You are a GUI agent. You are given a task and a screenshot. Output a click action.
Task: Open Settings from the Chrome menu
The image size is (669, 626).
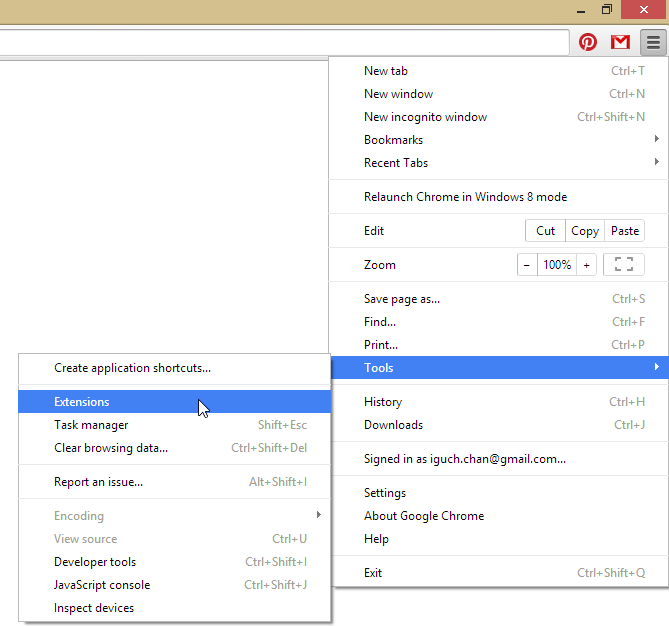coord(498,493)
